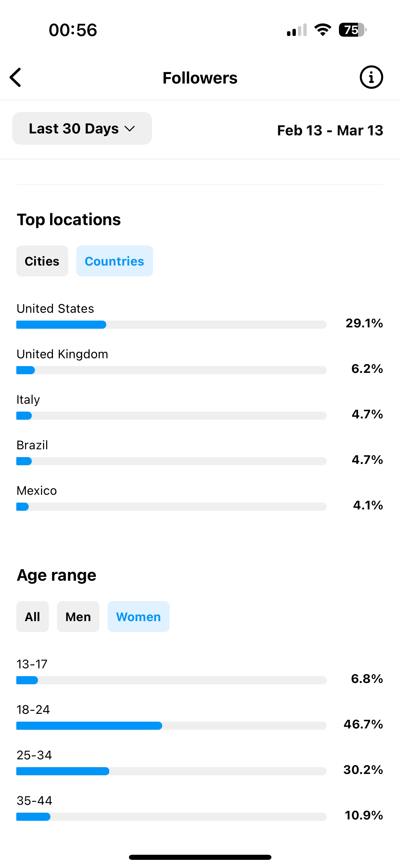Open the Last 30 Days dropdown
Screen dimensions: 400x868
[82, 128]
